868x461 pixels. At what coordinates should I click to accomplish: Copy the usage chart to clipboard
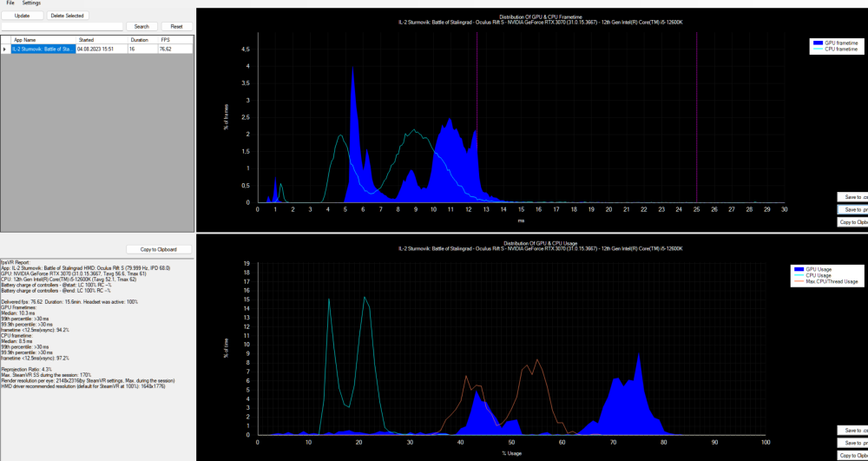click(852, 455)
